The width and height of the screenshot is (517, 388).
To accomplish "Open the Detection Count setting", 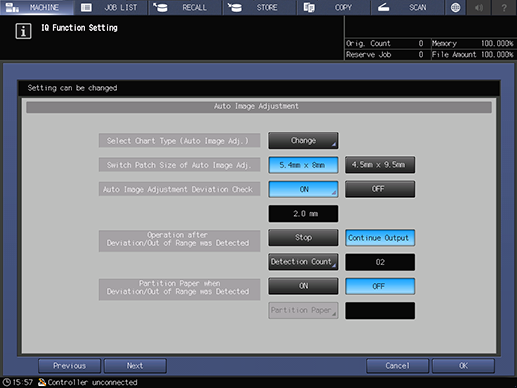I will (x=303, y=262).
